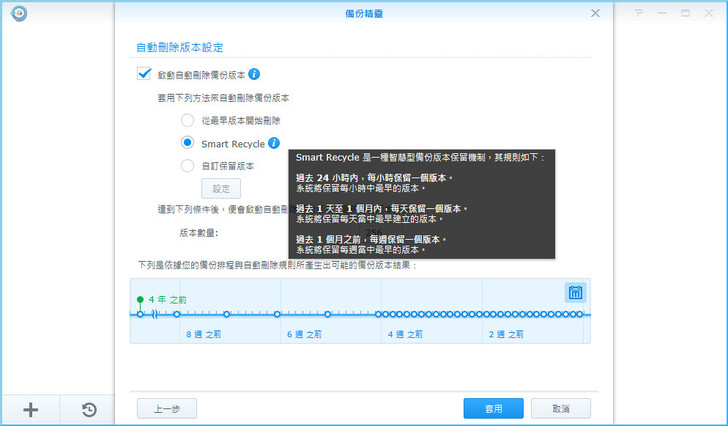The height and width of the screenshot is (426, 728).
Task: Click the 套用 apply button
Action: coord(493,409)
